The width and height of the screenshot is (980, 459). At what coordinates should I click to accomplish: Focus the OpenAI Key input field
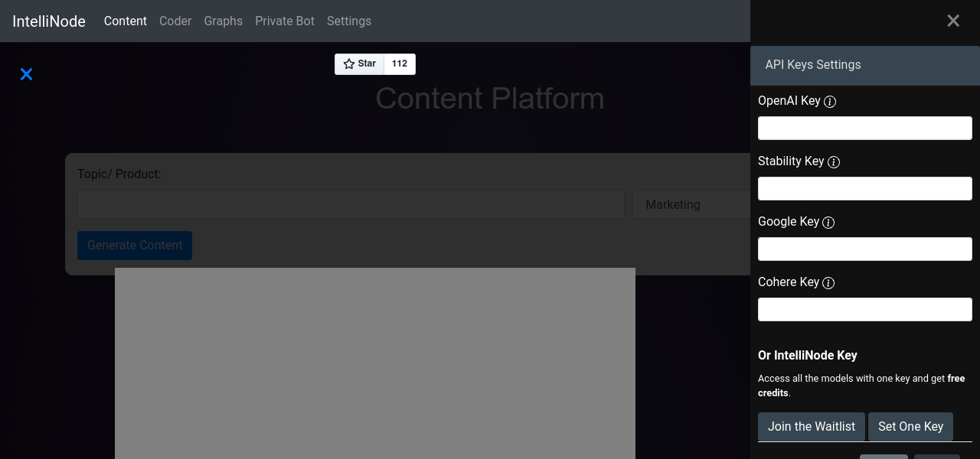tap(864, 129)
